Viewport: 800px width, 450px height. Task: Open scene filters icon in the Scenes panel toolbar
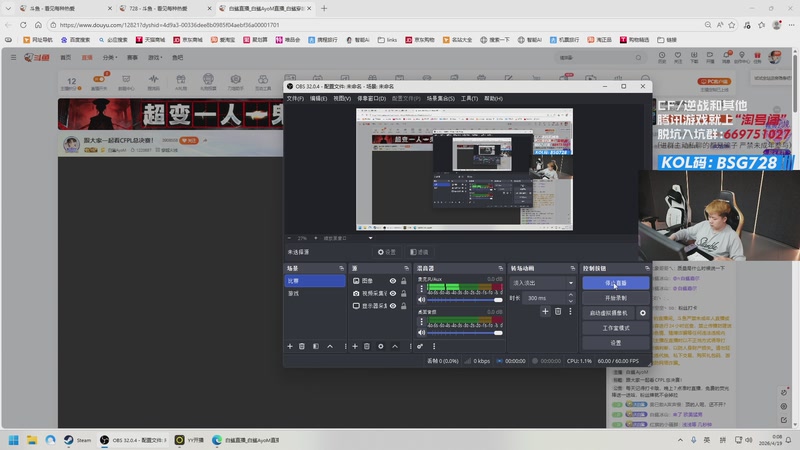[x=316, y=346]
